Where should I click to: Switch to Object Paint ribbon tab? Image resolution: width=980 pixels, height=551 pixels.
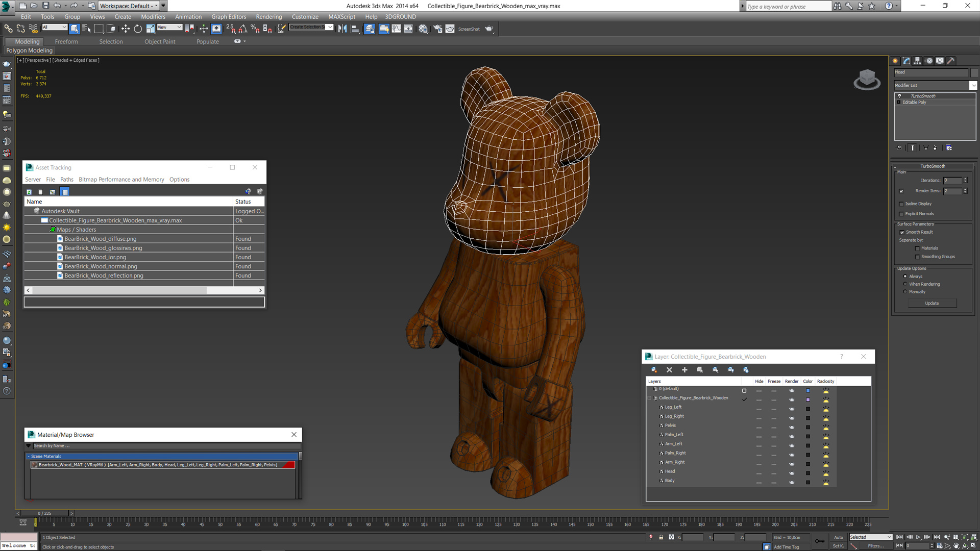160,41
